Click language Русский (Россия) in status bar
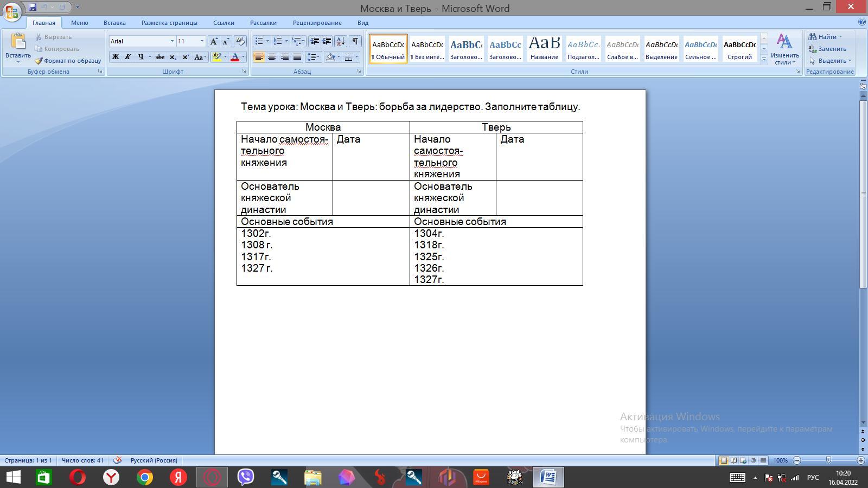 pos(154,460)
